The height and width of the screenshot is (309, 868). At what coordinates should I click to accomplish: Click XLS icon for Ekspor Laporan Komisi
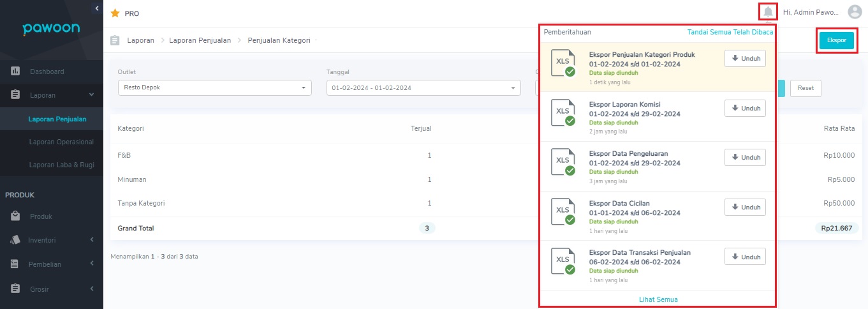coord(563,112)
